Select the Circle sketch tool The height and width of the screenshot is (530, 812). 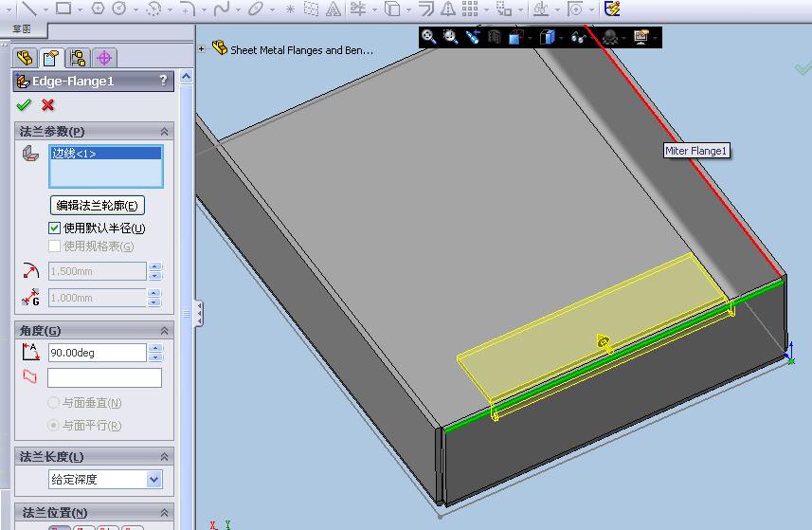pos(119,9)
